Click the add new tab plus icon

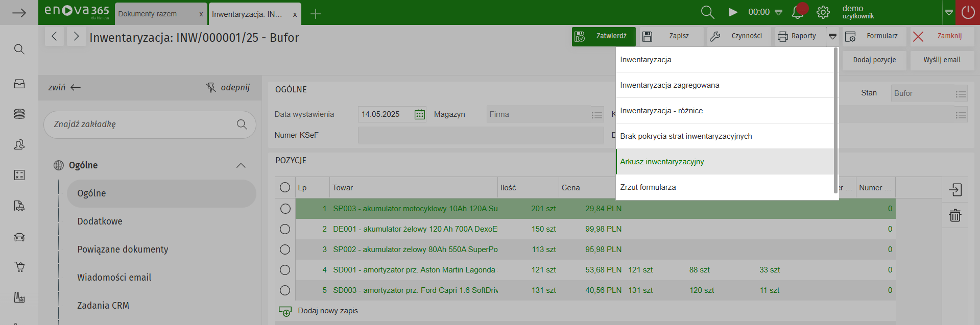tap(316, 14)
